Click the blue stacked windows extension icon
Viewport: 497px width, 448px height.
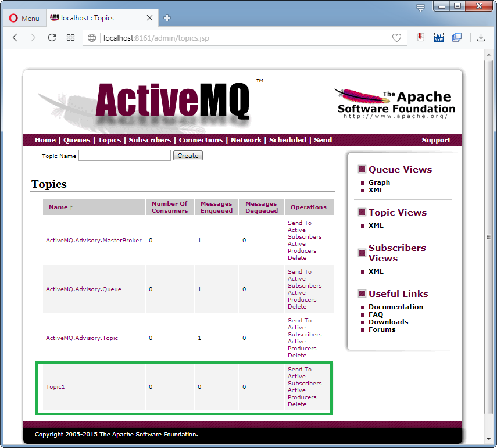click(457, 37)
